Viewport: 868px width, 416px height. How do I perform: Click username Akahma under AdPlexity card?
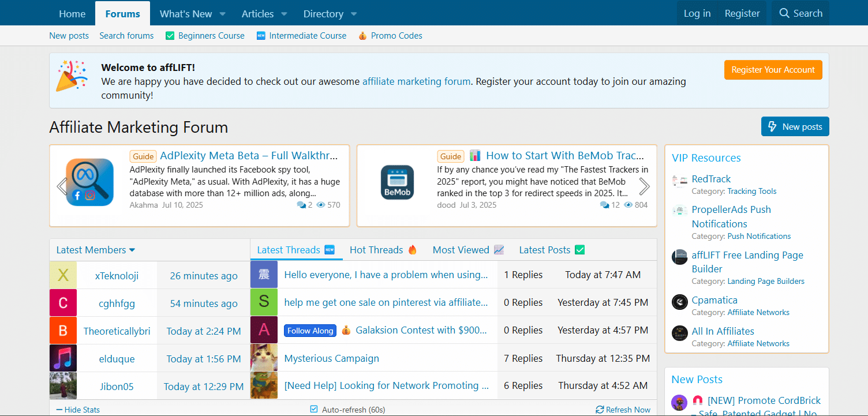pos(144,205)
